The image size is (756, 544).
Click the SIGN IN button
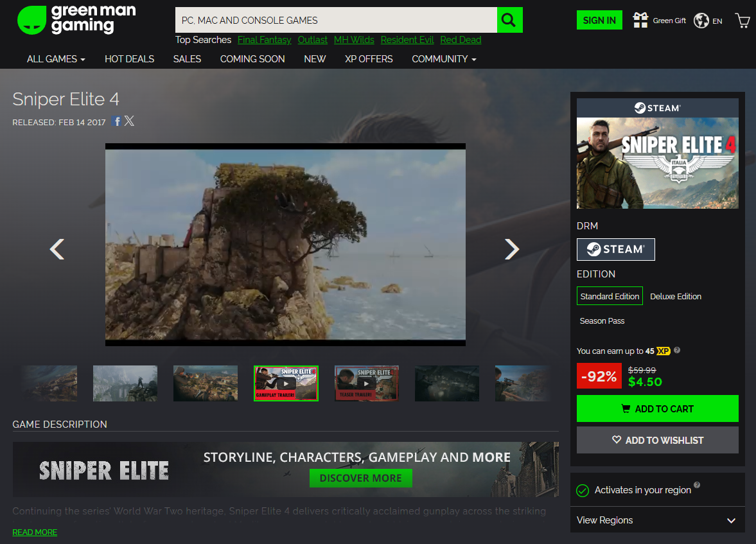599,21
